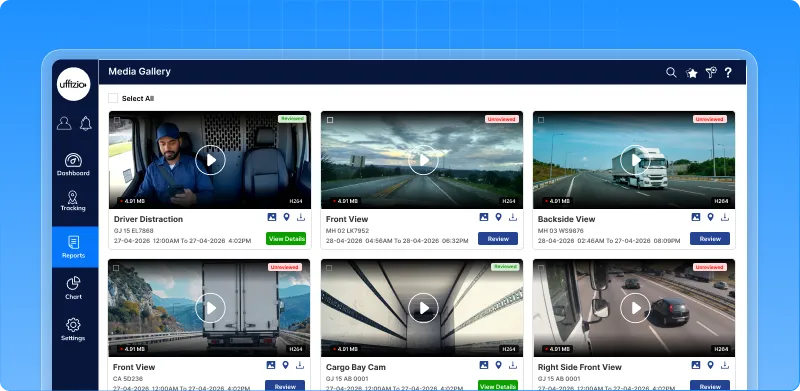Open the help question mark icon

[728, 72]
